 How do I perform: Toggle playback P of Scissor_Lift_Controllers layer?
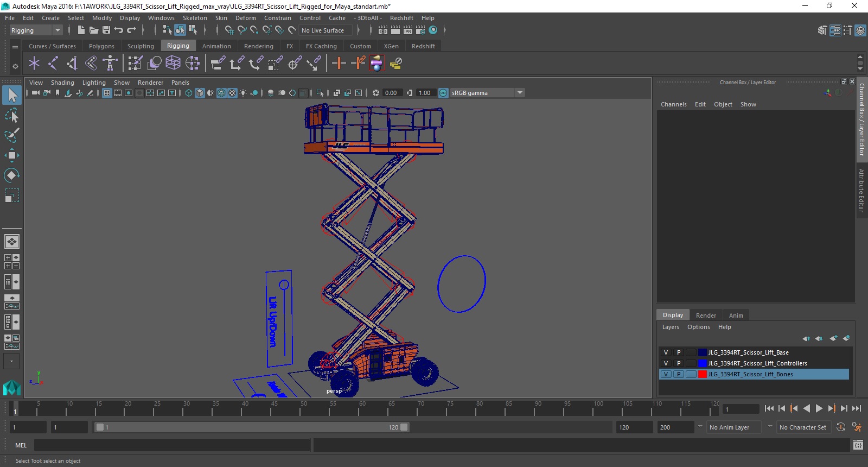[x=678, y=363]
